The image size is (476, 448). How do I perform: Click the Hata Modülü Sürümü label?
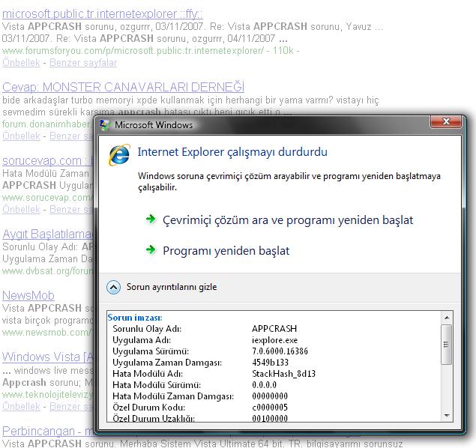click(157, 385)
